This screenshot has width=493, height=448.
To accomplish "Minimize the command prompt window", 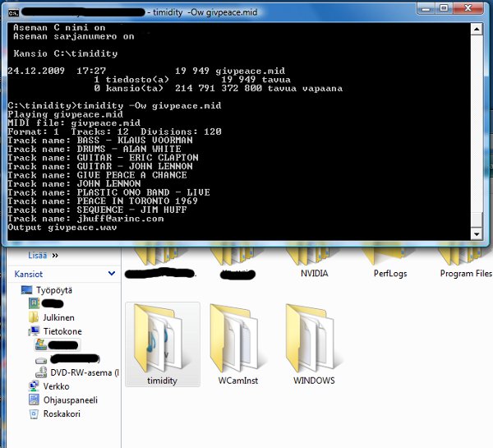I will tap(426, 9).
